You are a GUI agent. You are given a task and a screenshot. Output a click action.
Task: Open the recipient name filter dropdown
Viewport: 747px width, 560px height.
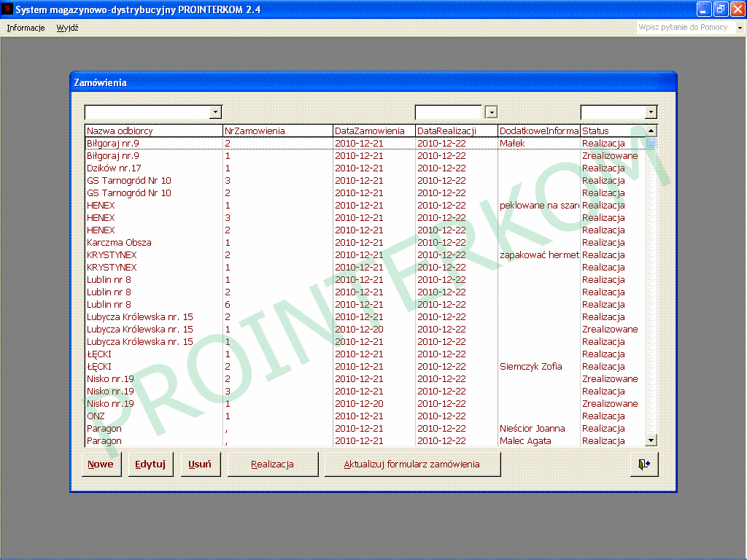pos(215,112)
